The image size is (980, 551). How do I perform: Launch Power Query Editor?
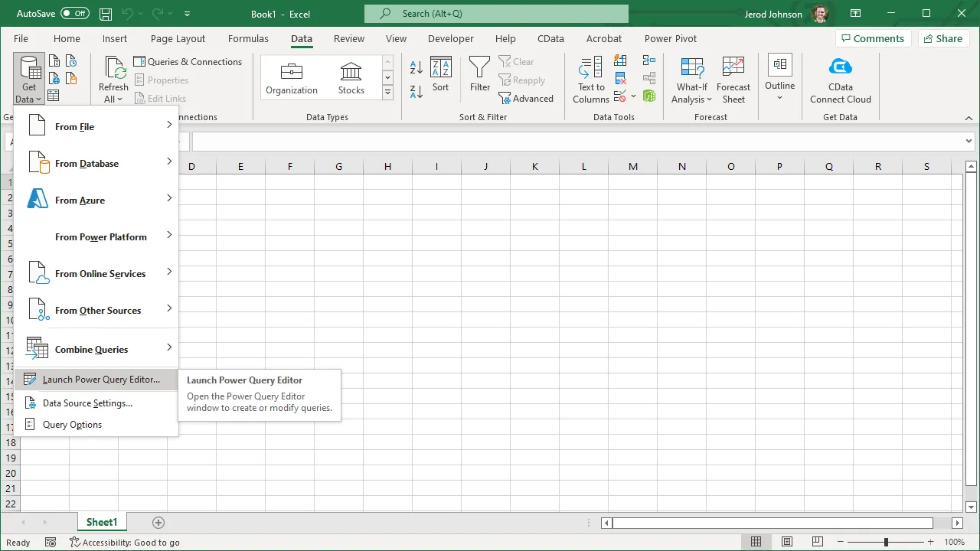click(96, 380)
